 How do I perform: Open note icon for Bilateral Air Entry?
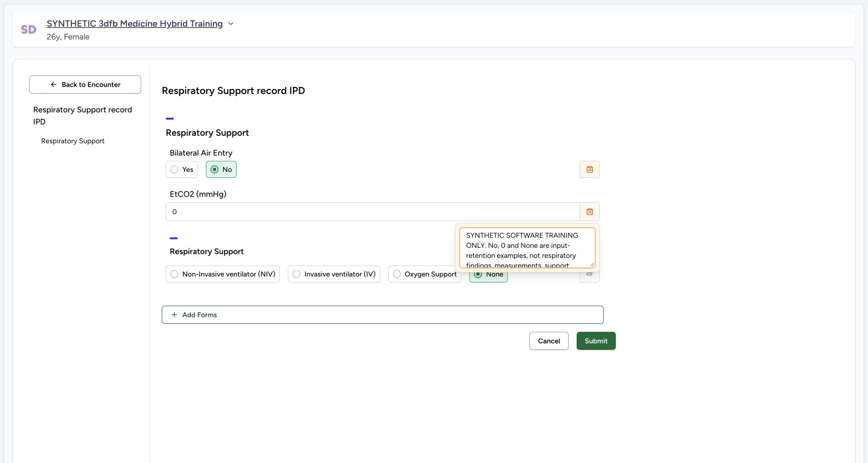(x=590, y=169)
